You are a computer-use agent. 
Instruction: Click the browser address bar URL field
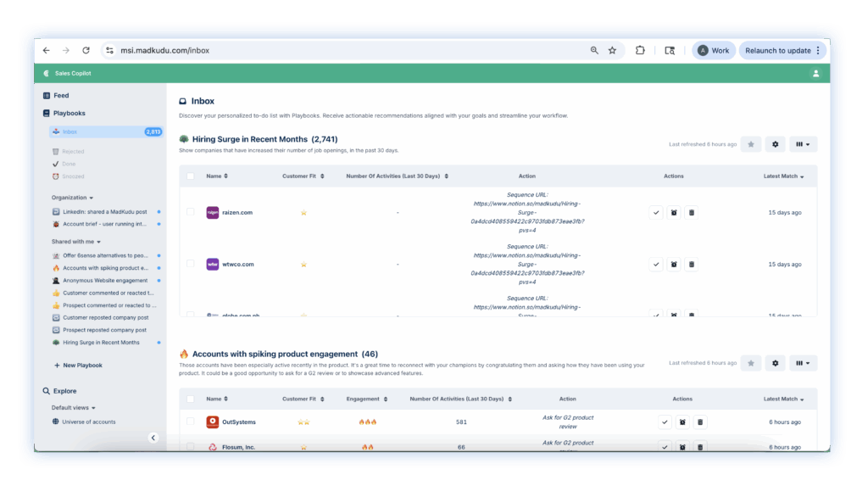339,50
